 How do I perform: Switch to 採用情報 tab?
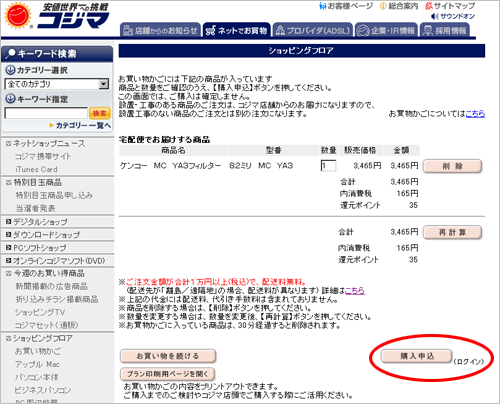pyautogui.click(x=444, y=30)
